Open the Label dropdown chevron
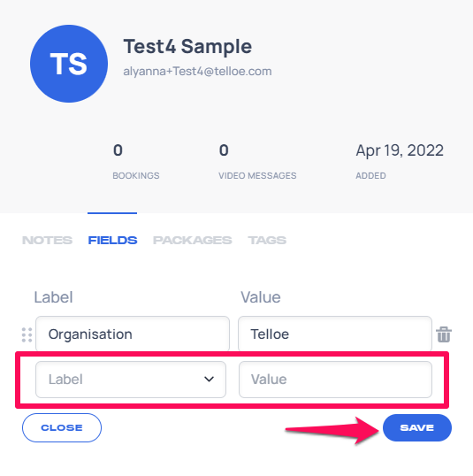This screenshot has height=476, width=473. pos(209,380)
